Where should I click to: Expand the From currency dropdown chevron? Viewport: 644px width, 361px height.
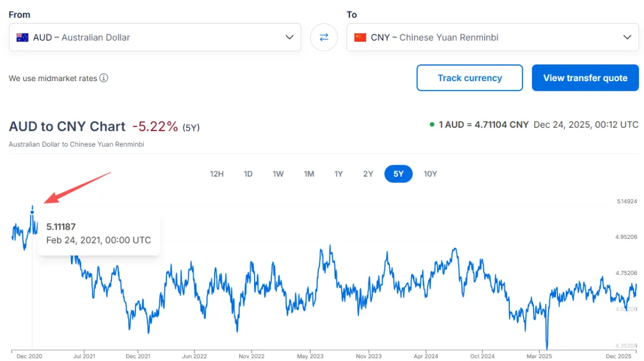(x=289, y=37)
